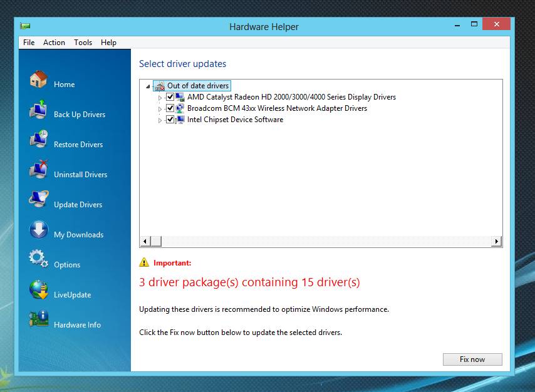Expand the AMD Catalyst Radeon driver entry

pyautogui.click(x=160, y=98)
